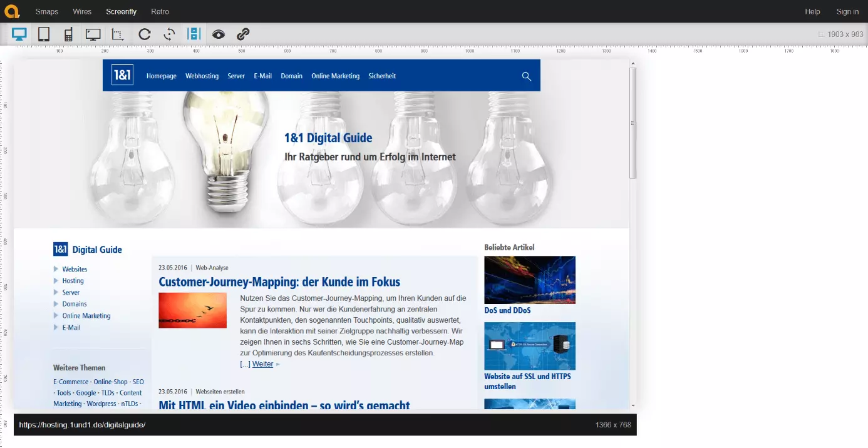Select the tablet device icon
Screen dimensions: 868x448
tap(43, 34)
